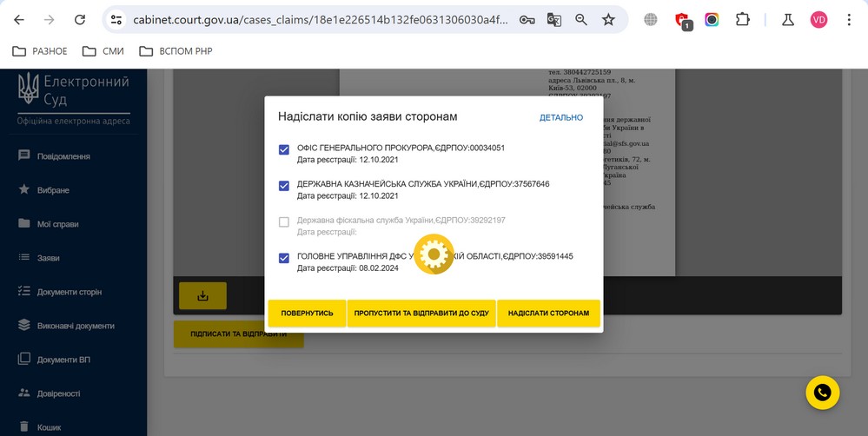The width and height of the screenshot is (868, 436).
Task: Click the yellow phone call button
Action: pyautogui.click(x=823, y=393)
